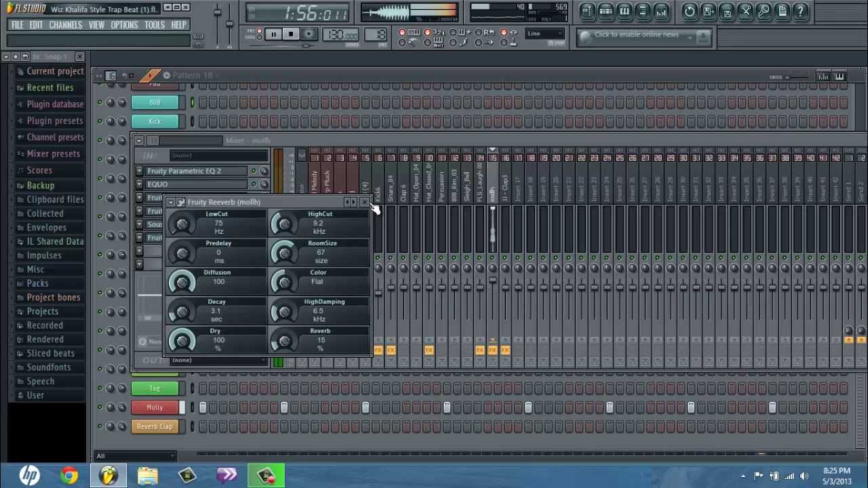Toggle the 808 channel mute light
Viewport: 868px width, 488px height.
tap(100, 102)
